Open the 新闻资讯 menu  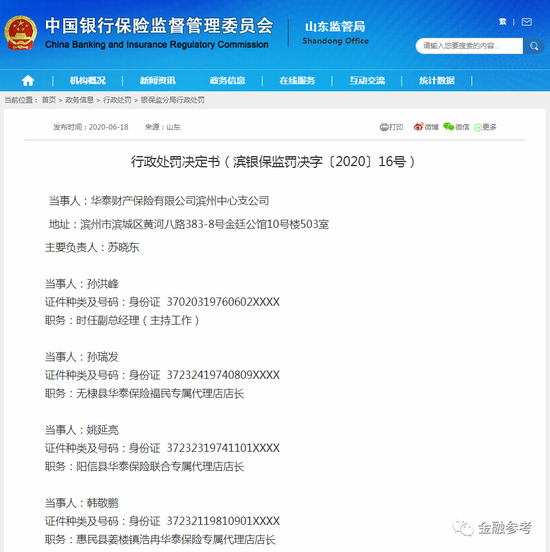tap(157, 81)
